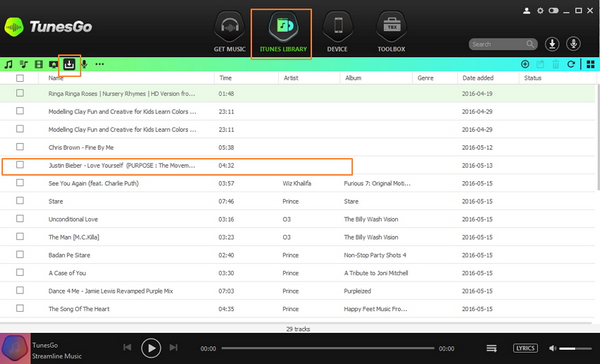Click the record microphone circle button
This screenshot has width=600, height=364.
(x=573, y=44)
